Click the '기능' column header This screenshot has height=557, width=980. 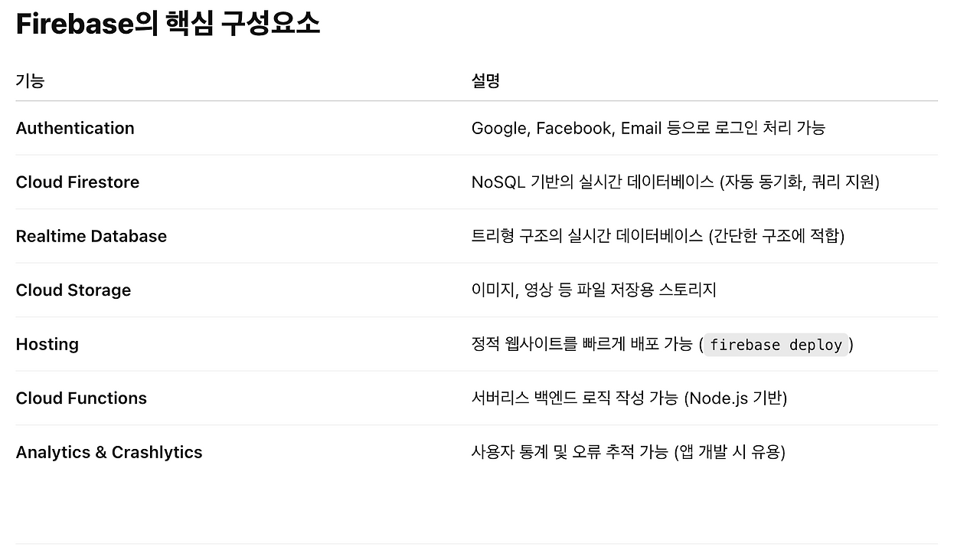(30, 80)
